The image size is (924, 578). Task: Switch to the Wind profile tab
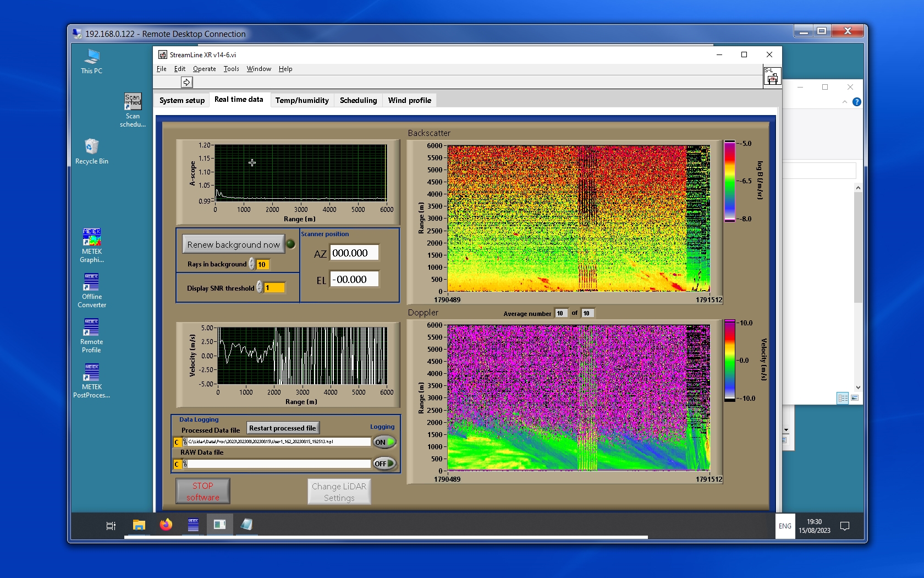409,100
